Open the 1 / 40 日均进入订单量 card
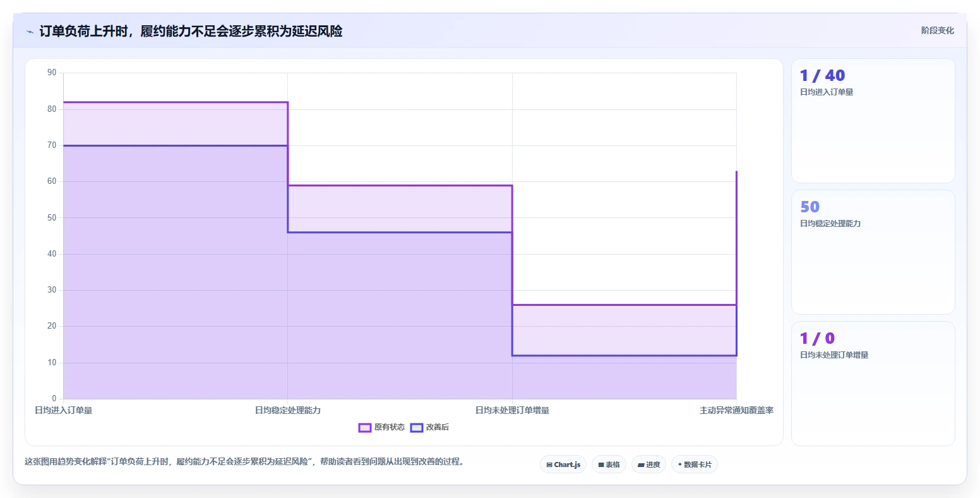The width and height of the screenshot is (980, 498). pos(873,121)
